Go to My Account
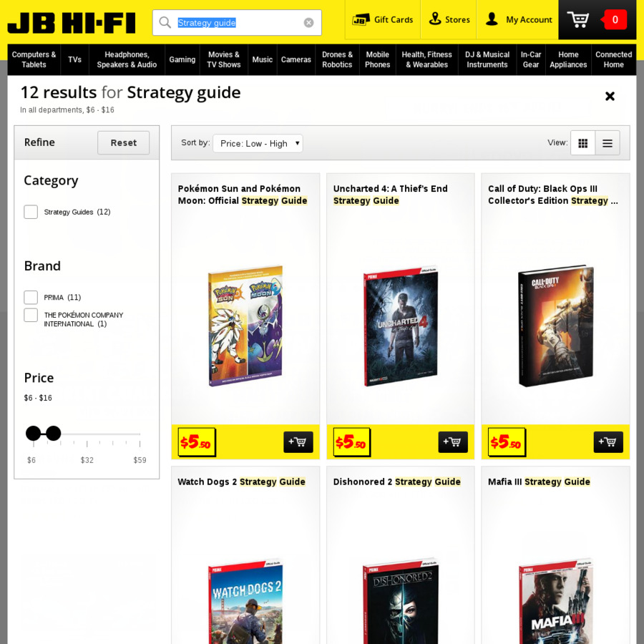The image size is (644, 644). click(518, 20)
